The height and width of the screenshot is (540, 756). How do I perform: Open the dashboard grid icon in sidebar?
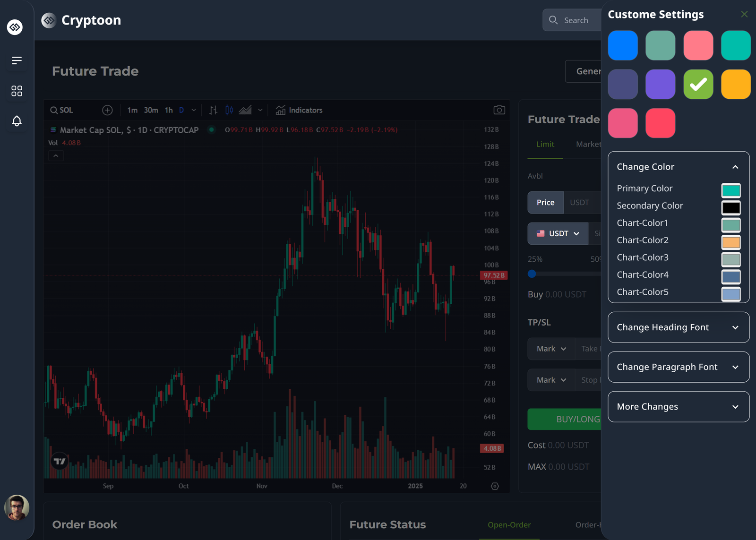click(17, 91)
